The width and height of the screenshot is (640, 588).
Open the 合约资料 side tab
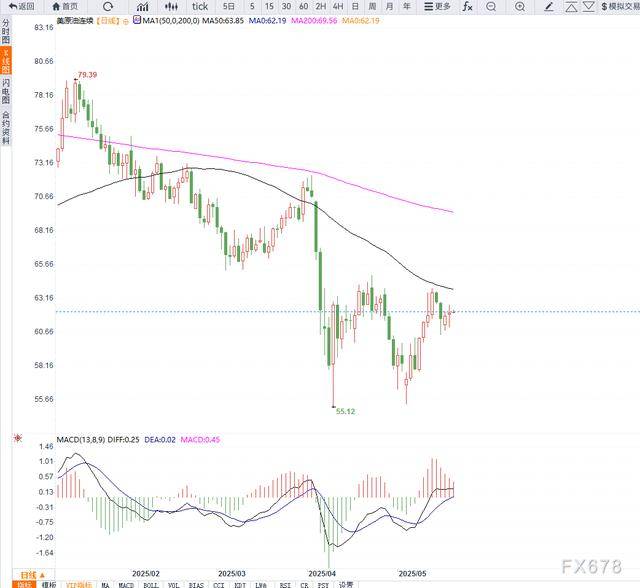pos(5,128)
